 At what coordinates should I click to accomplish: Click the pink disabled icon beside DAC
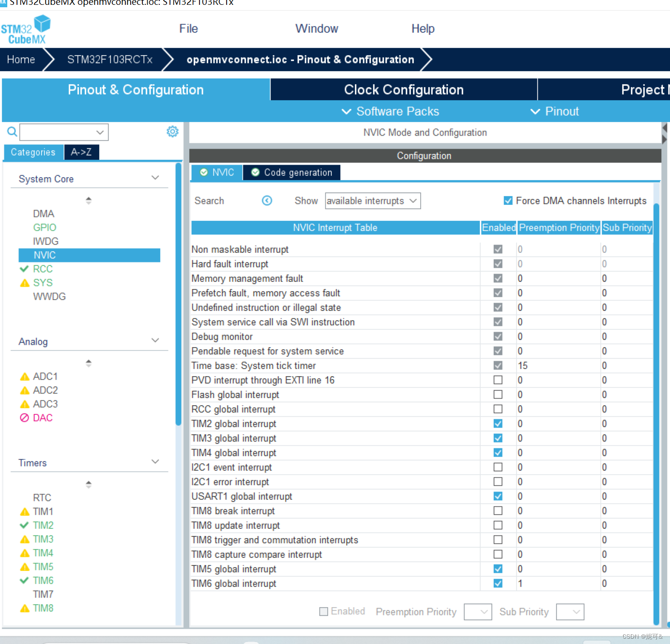tap(24, 418)
